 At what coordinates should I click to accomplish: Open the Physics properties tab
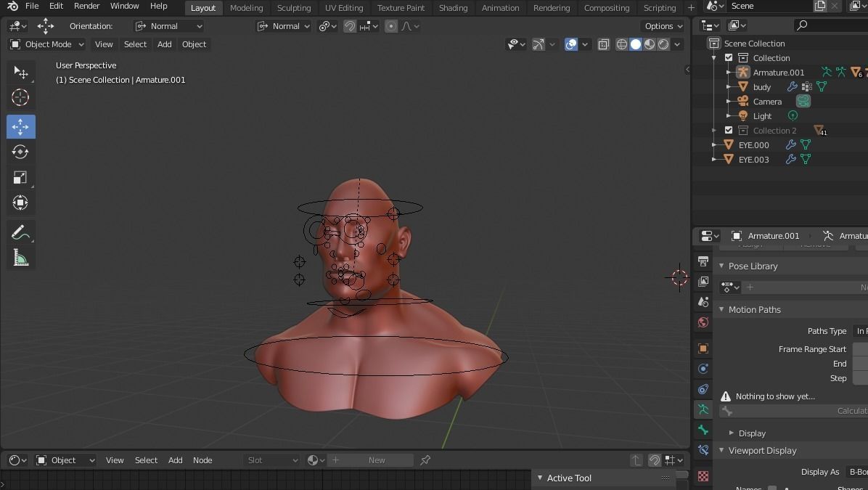[703, 369]
